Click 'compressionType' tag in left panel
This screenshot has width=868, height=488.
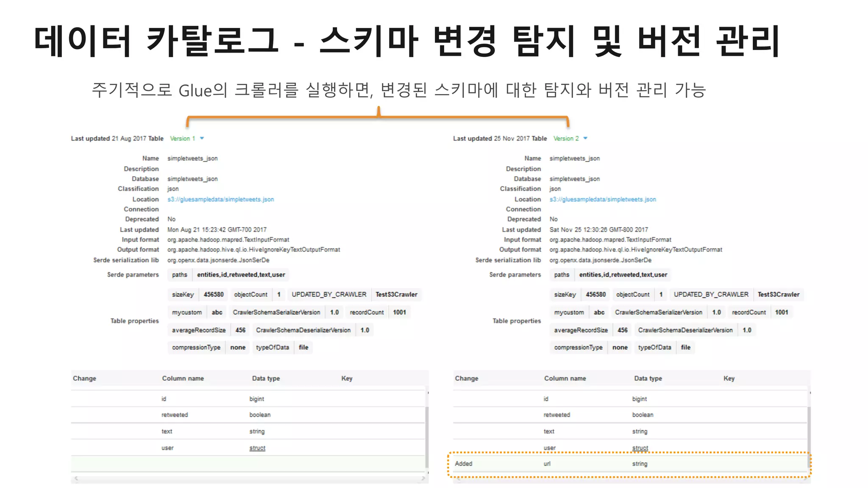coord(196,347)
